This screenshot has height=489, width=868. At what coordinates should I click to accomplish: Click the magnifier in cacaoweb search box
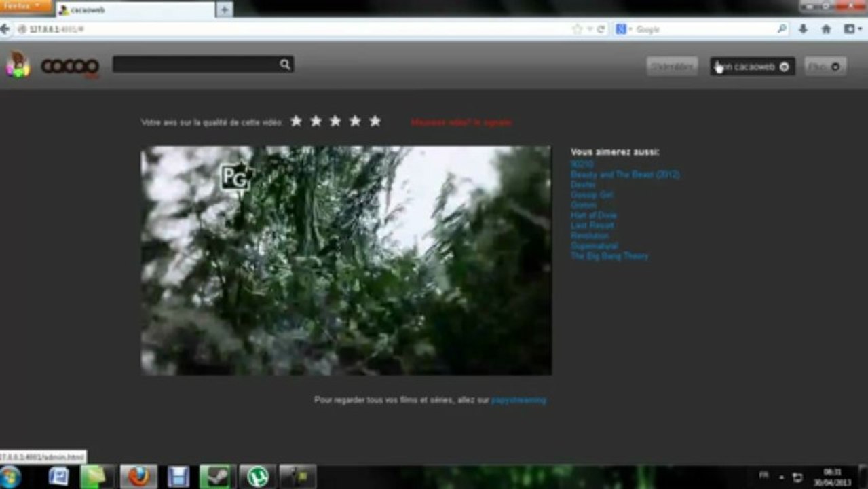pyautogui.click(x=285, y=65)
